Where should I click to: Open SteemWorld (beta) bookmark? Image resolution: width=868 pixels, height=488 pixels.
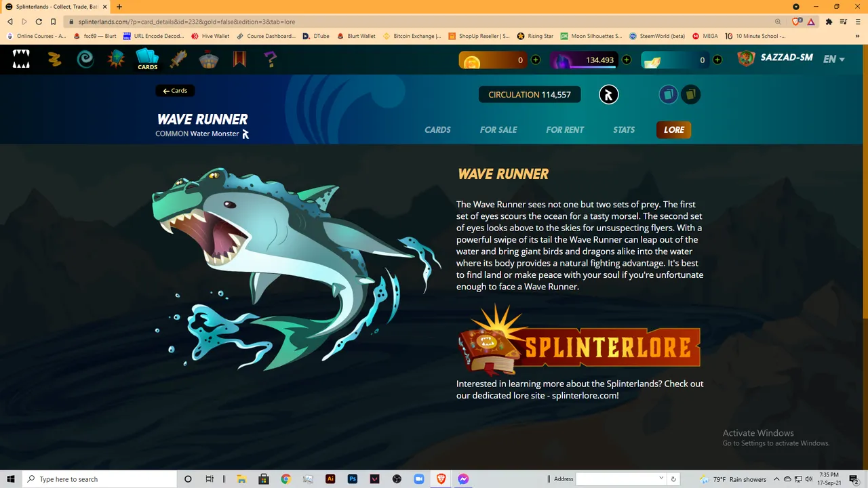(657, 36)
